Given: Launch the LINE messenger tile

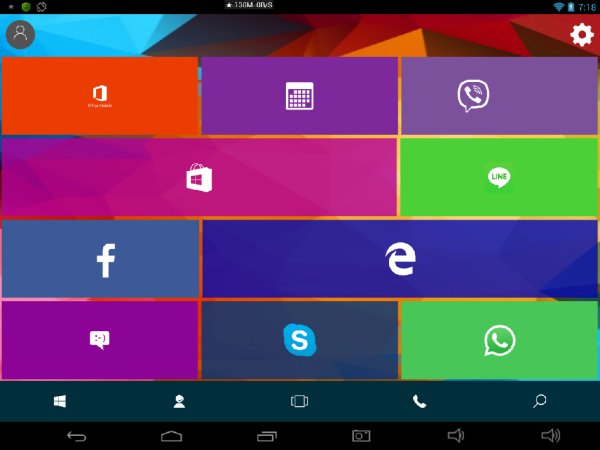Looking at the screenshot, I should click(x=499, y=177).
